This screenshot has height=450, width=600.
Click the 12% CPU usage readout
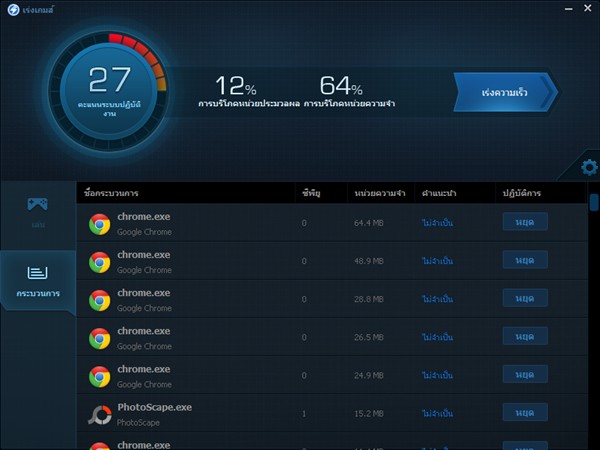coord(236,85)
